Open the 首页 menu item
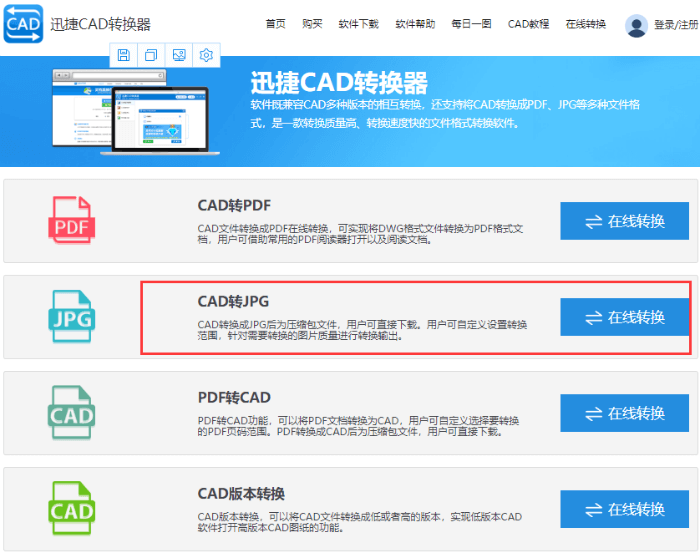This screenshot has height=557, width=700. (275, 24)
